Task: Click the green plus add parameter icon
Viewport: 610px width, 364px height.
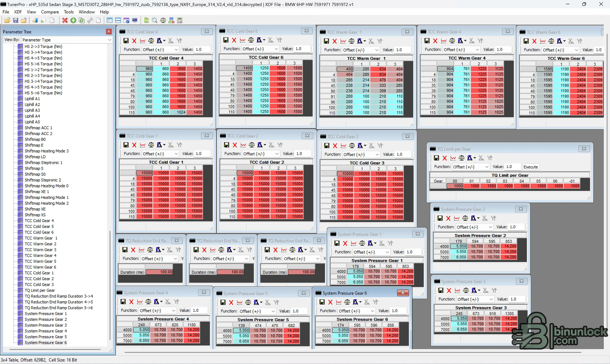Action: [x=73, y=20]
